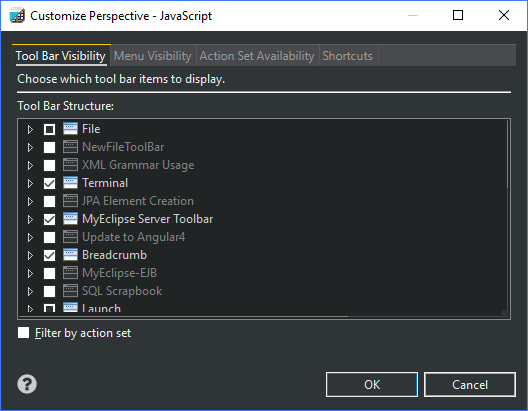The width and height of the screenshot is (528, 411).
Task: Click the Terminal toolbar icon
Action: [x=70, y=183]
